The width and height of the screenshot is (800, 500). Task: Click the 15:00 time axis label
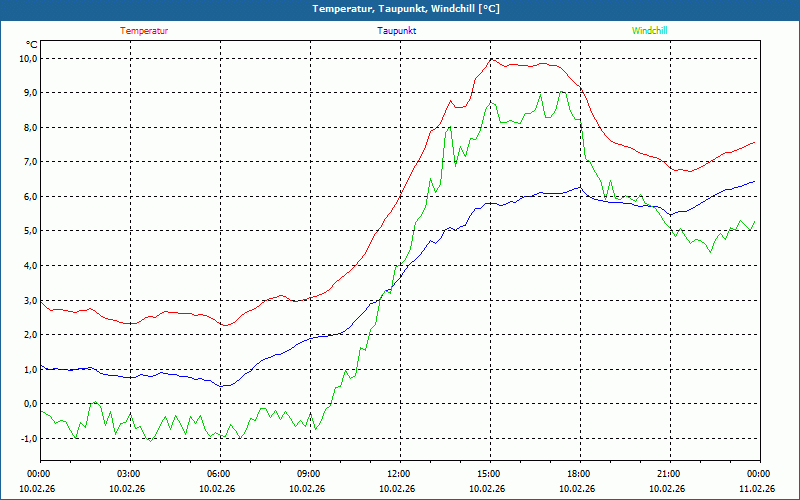click(x=489, y=474)
